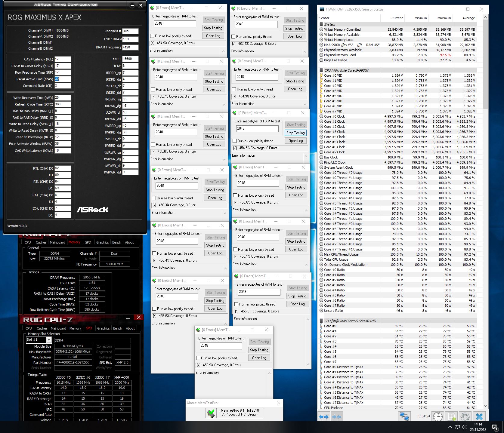Screen dimensions: 504x433
Task: Click the thermometer icon beside Core #0 in DTS group
Action: 321,326
